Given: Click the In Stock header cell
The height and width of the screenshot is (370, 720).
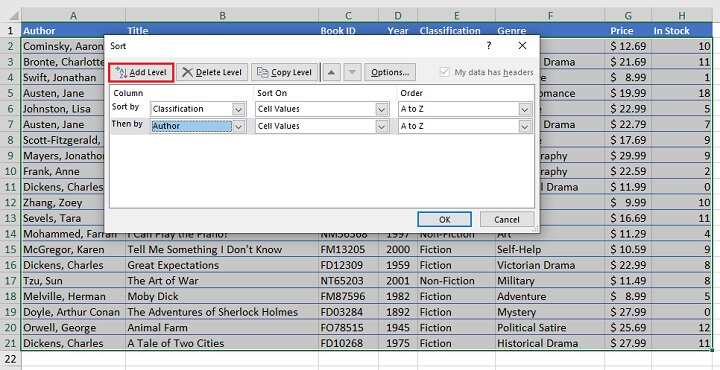Looking at the screenshot, I should pos(682,31).
